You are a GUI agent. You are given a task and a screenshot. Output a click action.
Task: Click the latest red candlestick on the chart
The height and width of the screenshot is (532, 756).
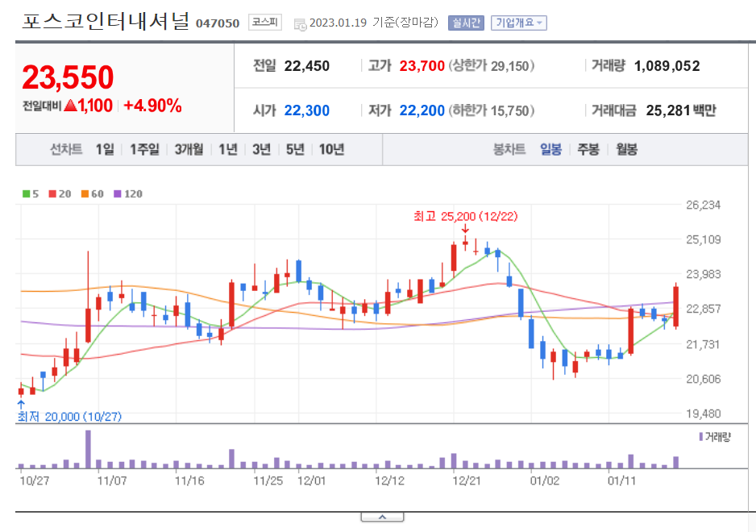(x=676, y=305)
